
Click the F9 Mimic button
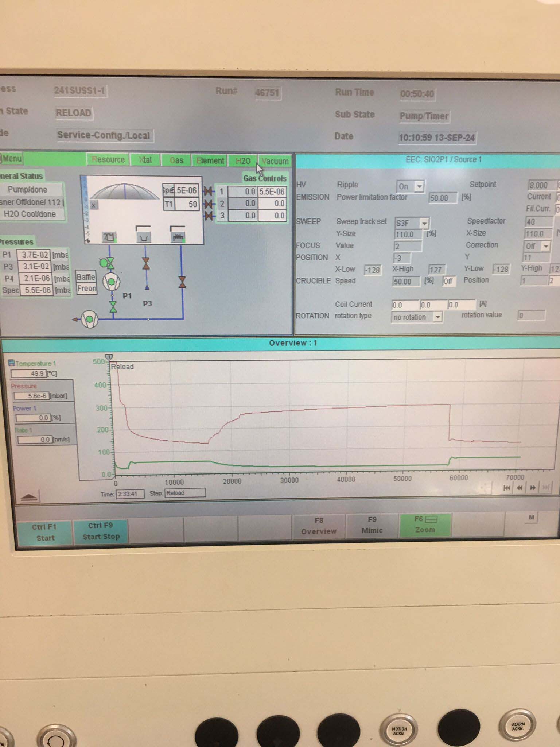[372, 525]
